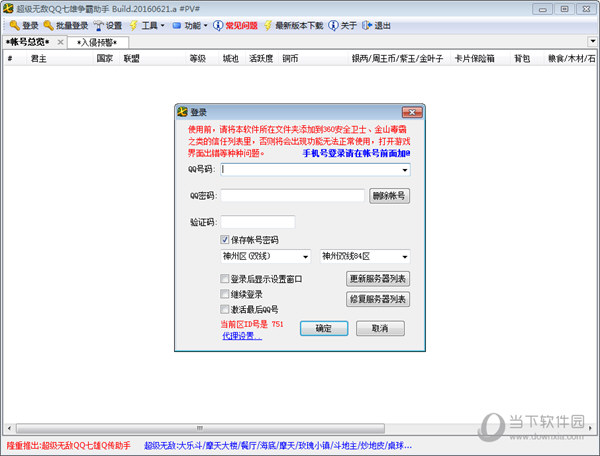Click the 删除帐号 button
Viewport: 600px width, 456px height.
[x=389, y=196]
